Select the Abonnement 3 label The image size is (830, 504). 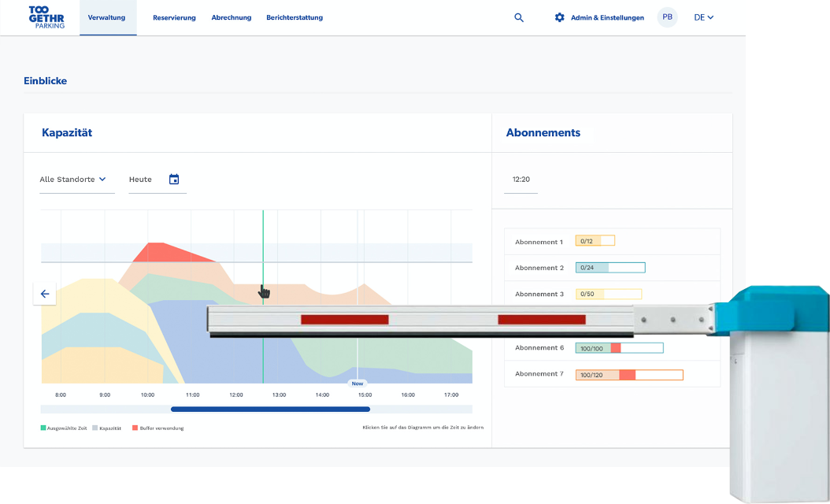539,295
